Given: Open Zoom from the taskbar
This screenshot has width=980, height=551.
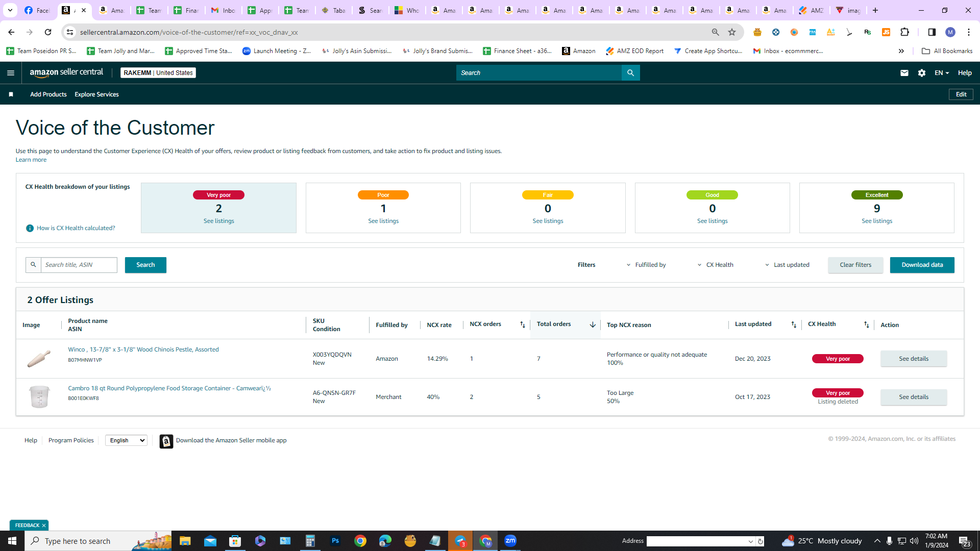Looking at the screenshot, I should tap(510, 541).
